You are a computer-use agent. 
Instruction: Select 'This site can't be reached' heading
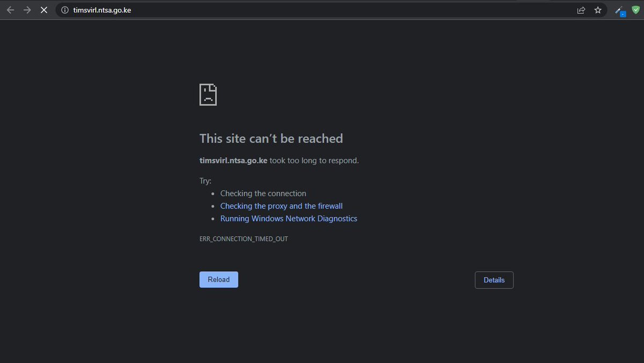coord(271,138)
